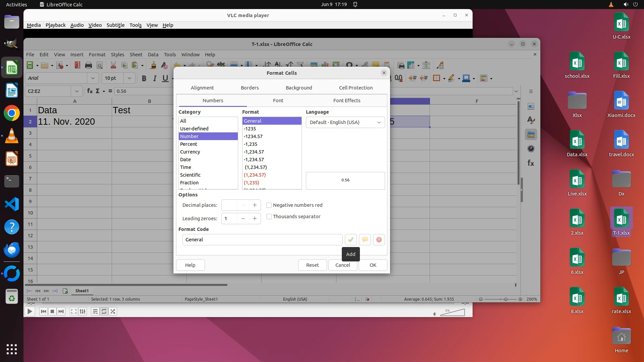Click VLC play button
Image resolution: width=644 pixels, height=362 pixels.
pos(30,311)
